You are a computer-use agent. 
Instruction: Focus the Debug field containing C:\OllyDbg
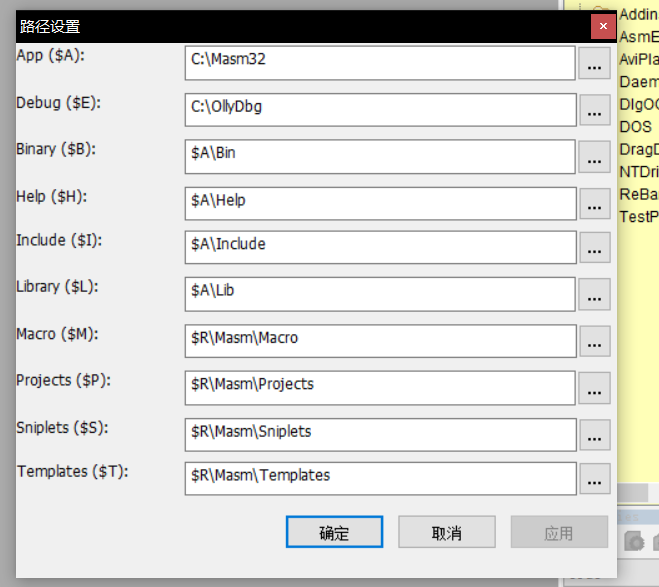[380, 109]
